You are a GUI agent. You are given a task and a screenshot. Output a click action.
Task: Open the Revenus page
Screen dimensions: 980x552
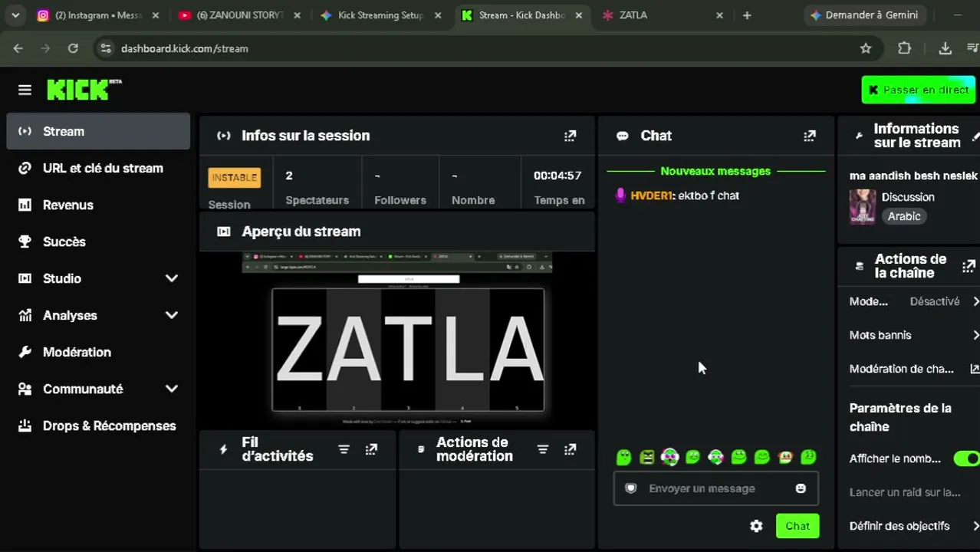98,205
